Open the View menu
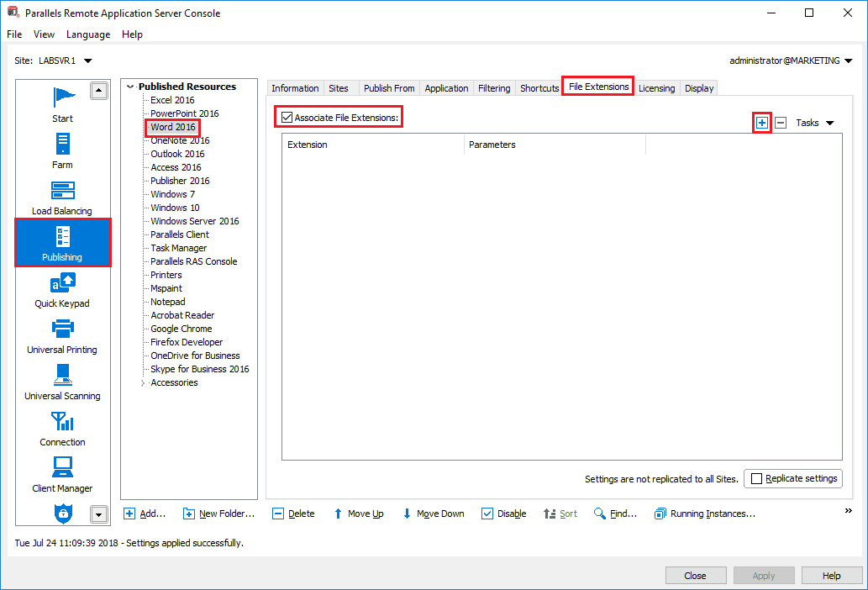 point(44,34)
